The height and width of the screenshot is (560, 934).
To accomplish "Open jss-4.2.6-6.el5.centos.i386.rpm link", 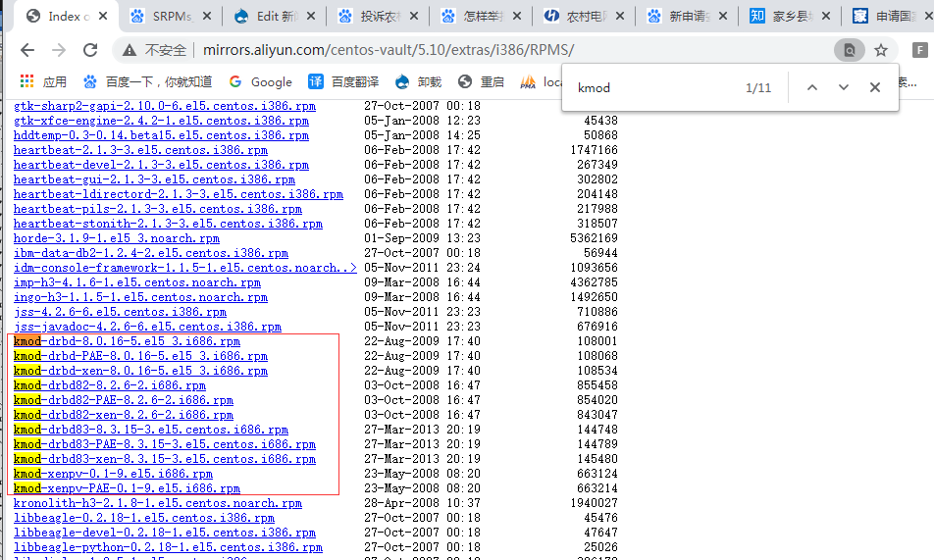I will point(121,312).
